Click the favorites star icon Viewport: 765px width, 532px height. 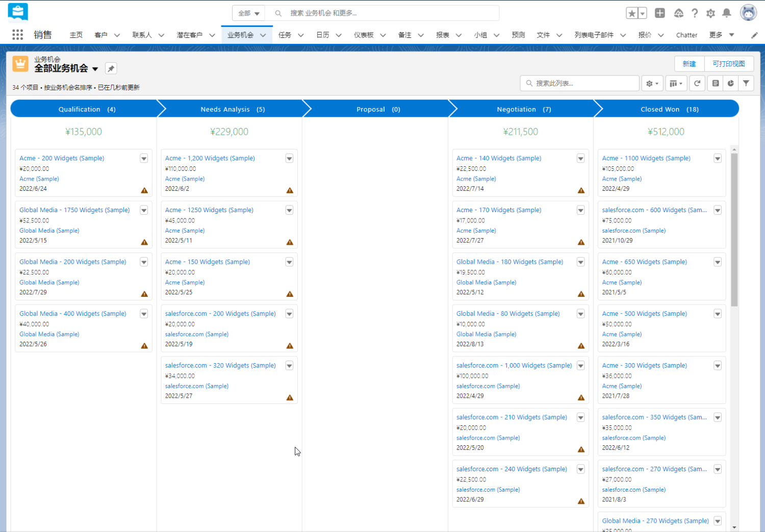pos(632,13)
